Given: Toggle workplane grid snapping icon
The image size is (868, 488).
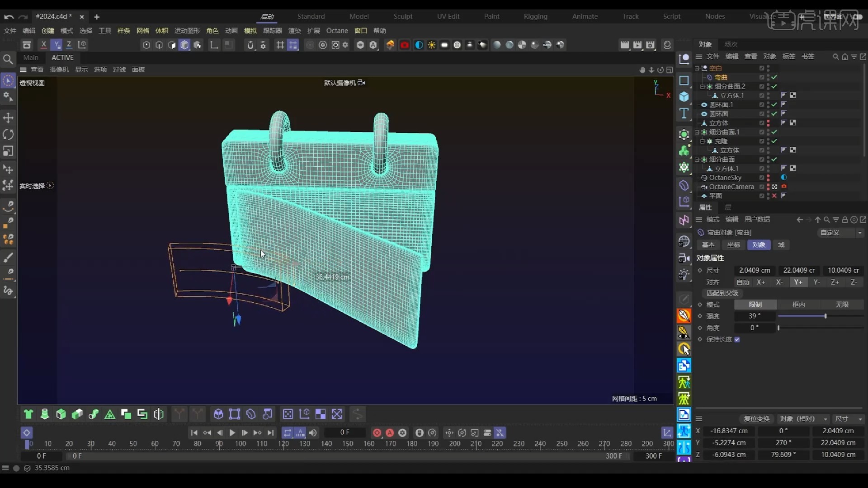Looking at the screenshot, I should coord(293,45).
